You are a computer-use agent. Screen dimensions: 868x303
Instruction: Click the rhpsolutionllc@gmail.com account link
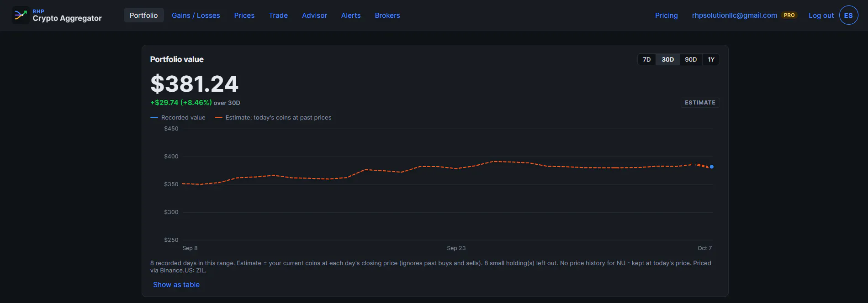coord(734,15)
